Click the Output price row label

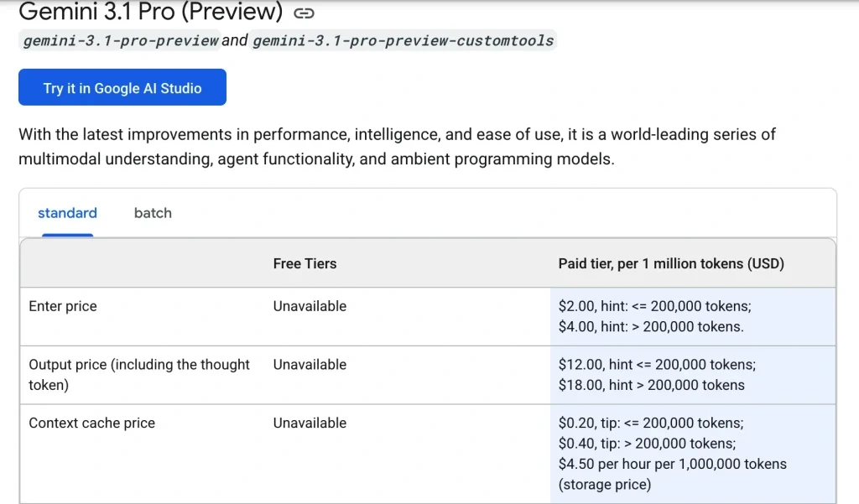click(x=138, y=375)
